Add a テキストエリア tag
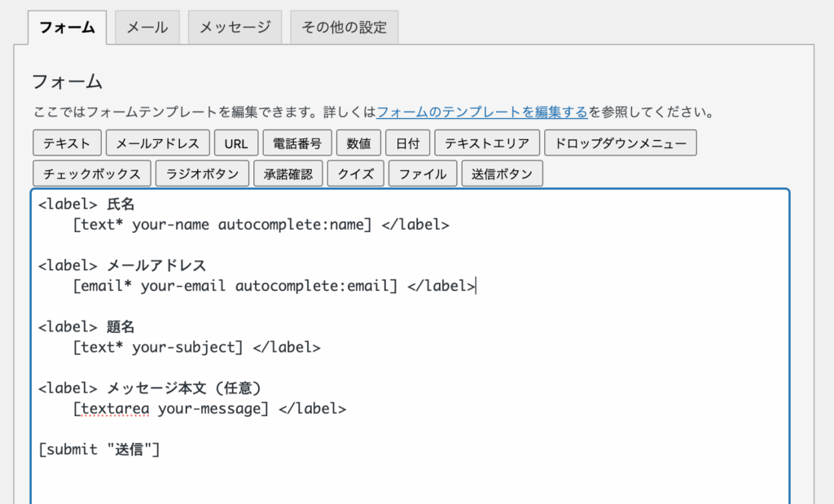Screen dimensions: 834x504 coord(487,143)
